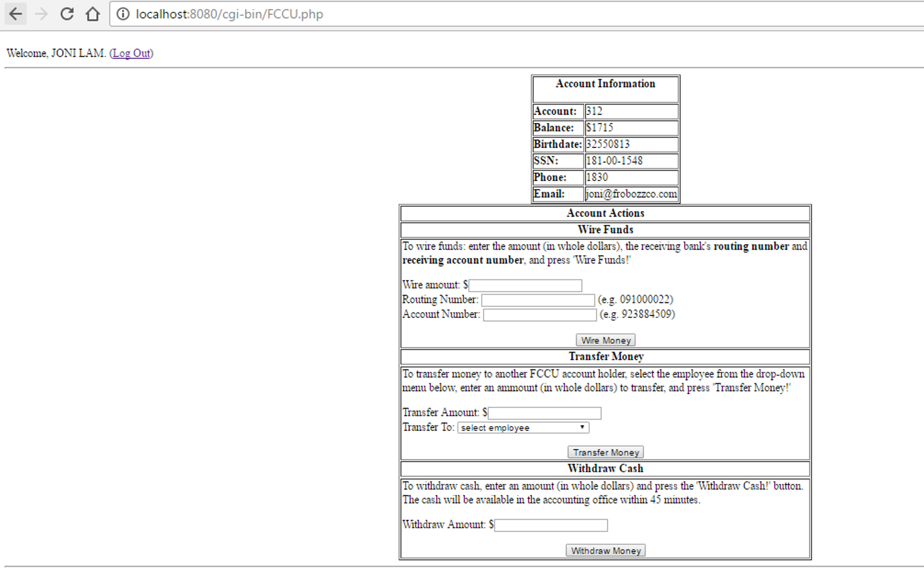This screenshot has height=575, width=924.
Task: Click the SSN: row label
Action: click(546, 161)
